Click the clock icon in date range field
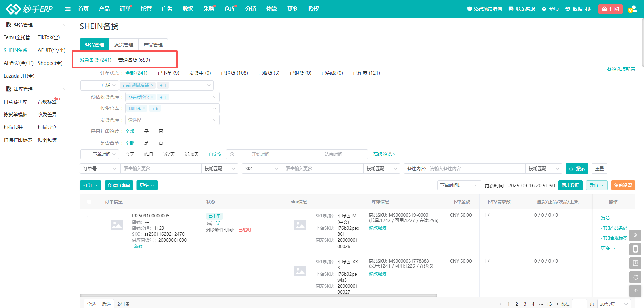644x308 pixels. click(232, 154)
